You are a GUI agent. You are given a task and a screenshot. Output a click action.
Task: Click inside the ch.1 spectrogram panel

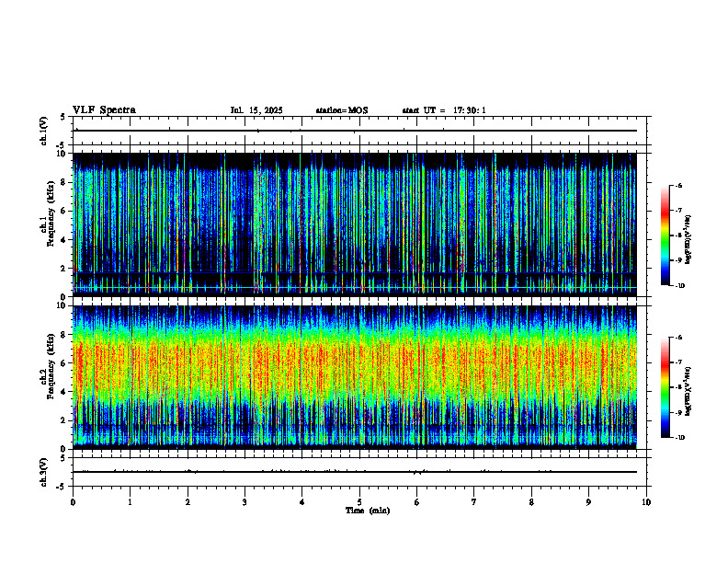click(355, 224)
